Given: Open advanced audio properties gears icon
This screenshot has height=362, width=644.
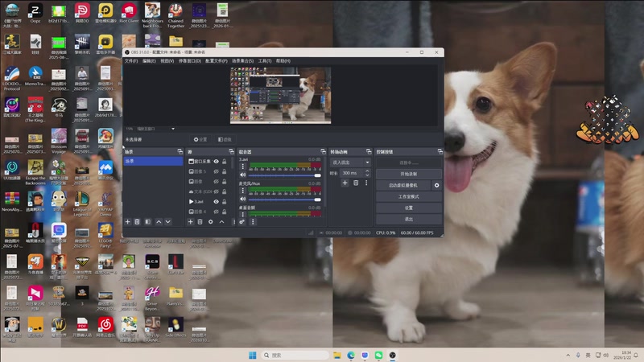Looking at the screenshot, I should 242,221.
